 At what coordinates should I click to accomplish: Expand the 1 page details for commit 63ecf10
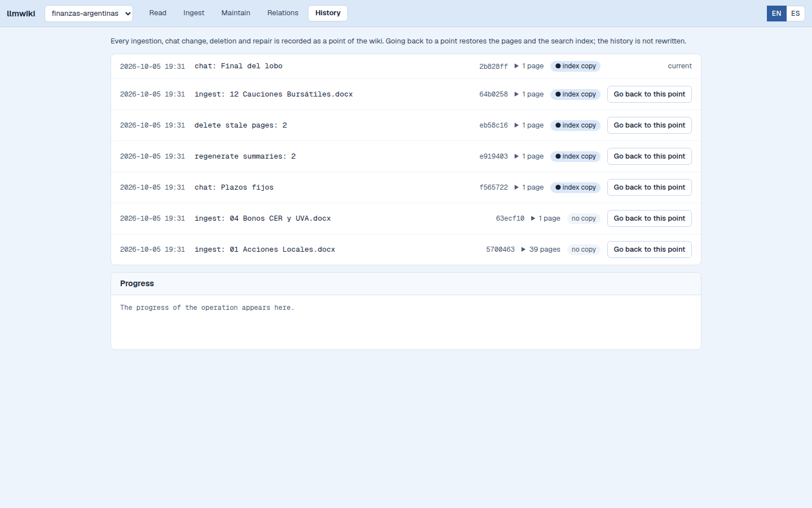(545, 218)
